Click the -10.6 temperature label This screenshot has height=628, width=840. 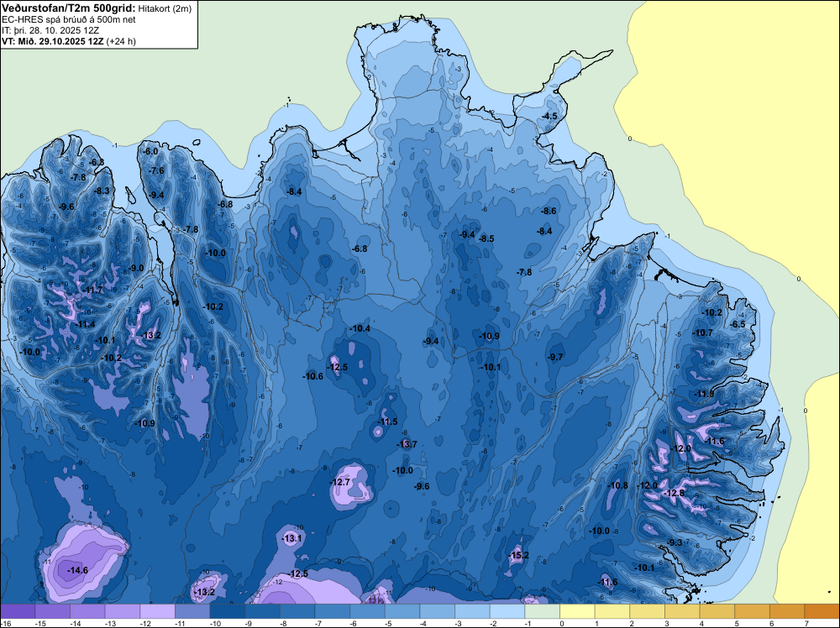point(312,376)
